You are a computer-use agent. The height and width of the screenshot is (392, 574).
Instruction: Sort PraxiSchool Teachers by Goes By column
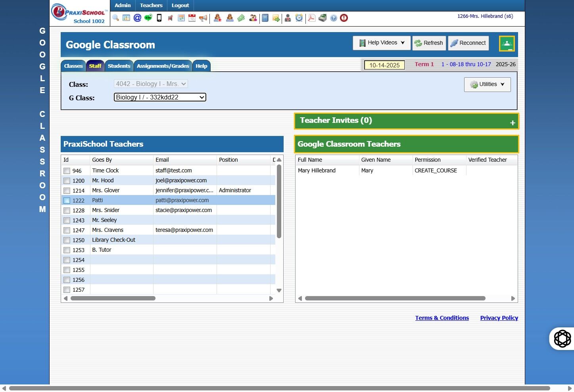click(121, 160)
